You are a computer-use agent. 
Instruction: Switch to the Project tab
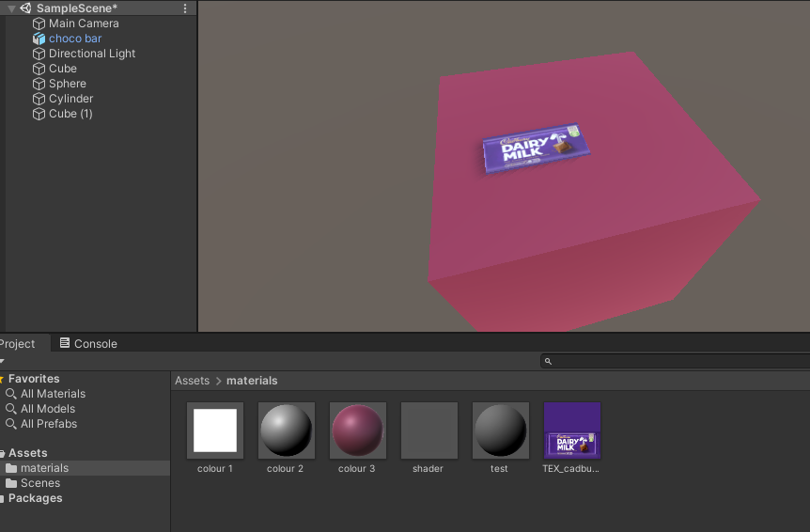[x=18, y=343]
